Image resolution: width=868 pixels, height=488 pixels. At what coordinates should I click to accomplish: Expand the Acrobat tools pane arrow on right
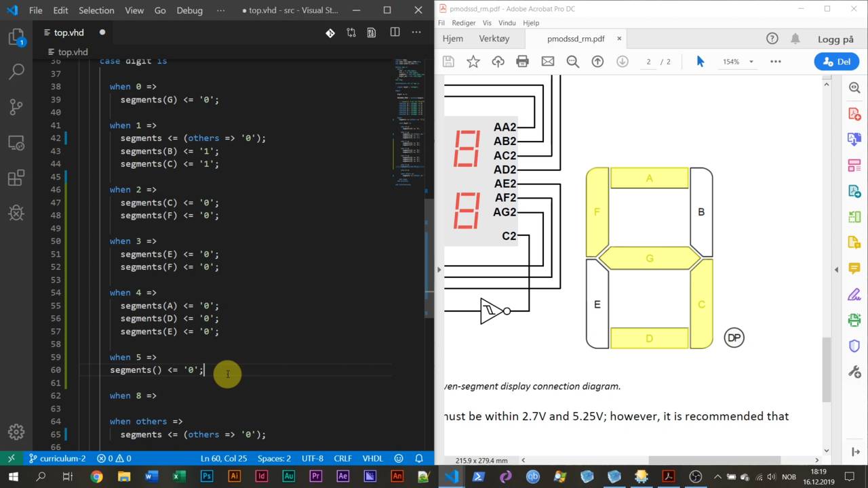(836, 269)
